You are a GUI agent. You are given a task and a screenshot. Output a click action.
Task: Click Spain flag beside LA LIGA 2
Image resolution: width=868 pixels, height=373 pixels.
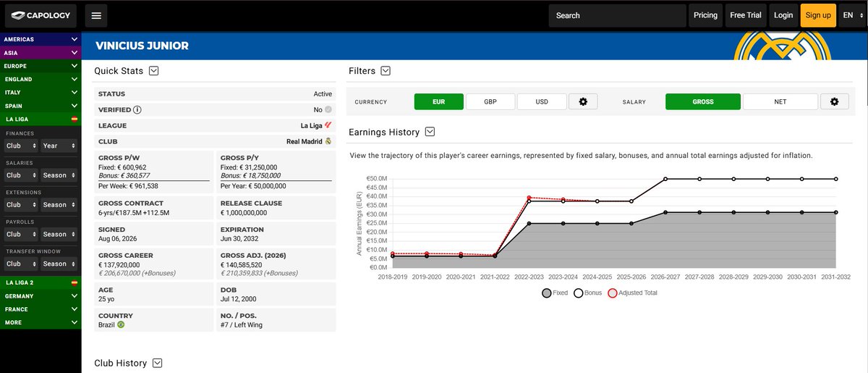tap(74, 282)
